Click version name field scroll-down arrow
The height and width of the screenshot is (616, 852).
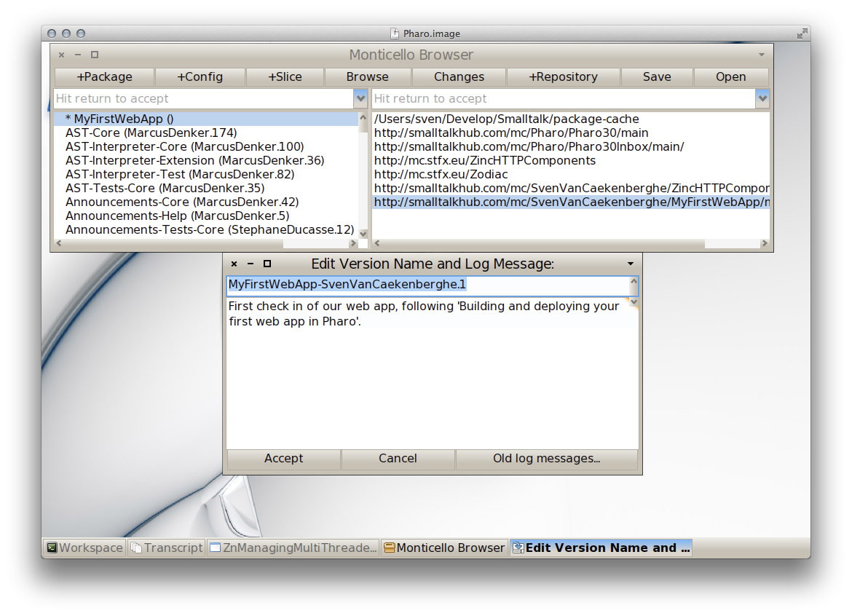pyautogui.click(x=634, y=302)
